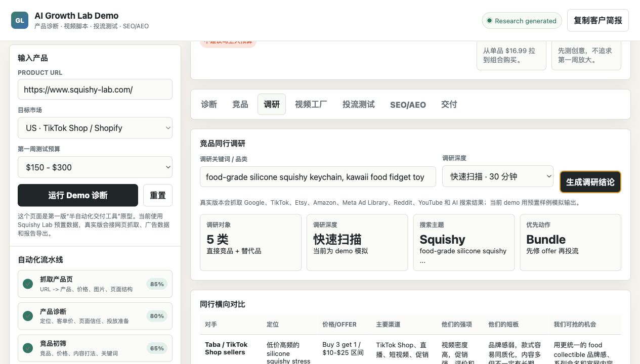Click the 从单品 $16.99 拉到组合购买 card
Image resolution: width=640 pixels, height=364 pixels.
pyautogui.click(x=511, y=55)
